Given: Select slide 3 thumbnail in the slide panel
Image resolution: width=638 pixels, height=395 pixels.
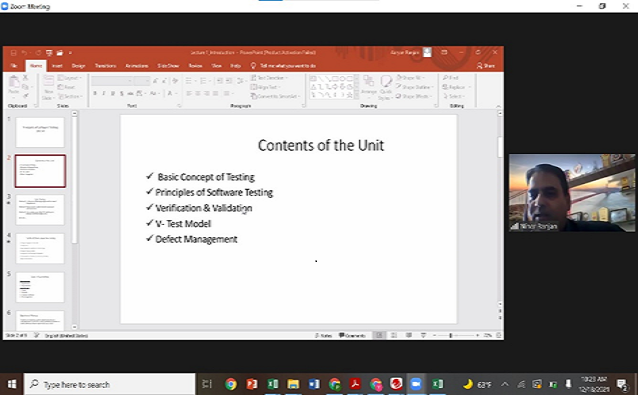Looking at the screenshot, I should (40, 210).
